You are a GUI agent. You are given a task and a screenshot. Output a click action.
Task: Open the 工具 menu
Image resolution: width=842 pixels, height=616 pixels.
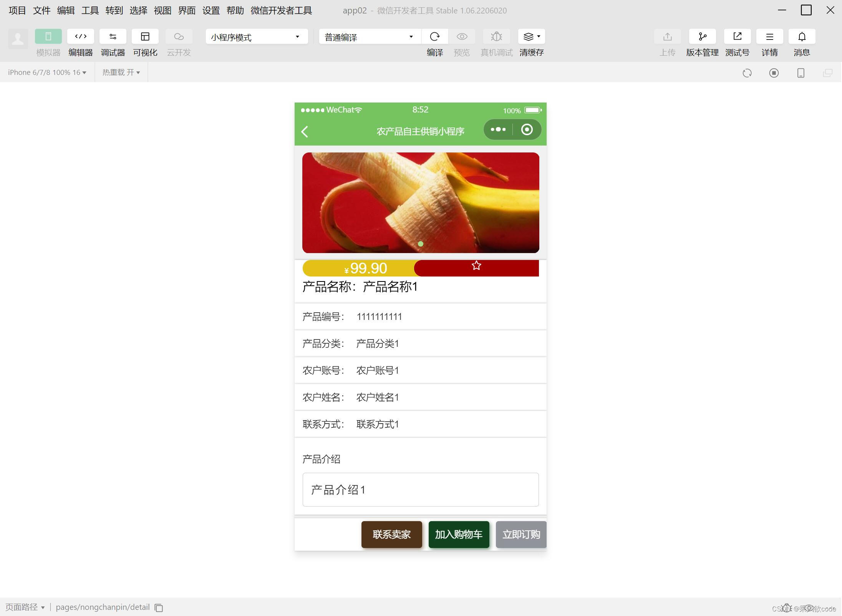click(90, 10)
